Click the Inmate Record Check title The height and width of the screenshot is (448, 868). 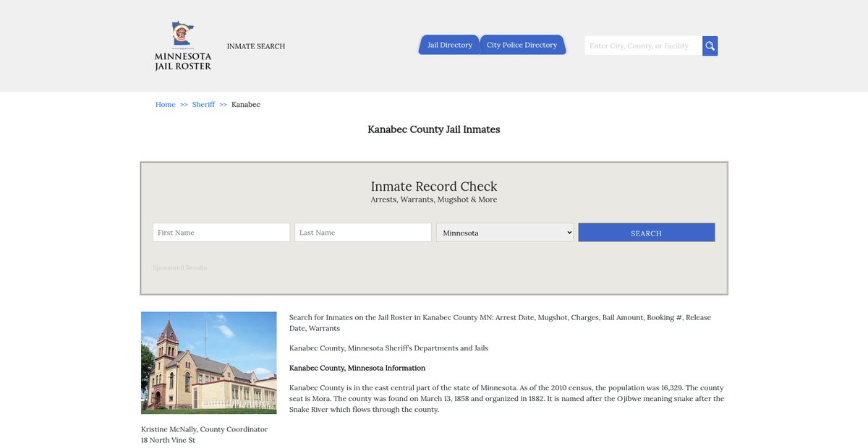pos(434,186)
